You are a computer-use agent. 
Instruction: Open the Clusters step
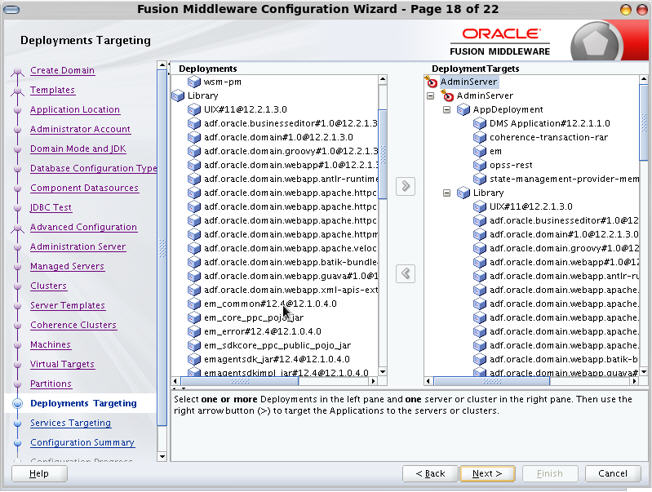(x=48, y=285)
